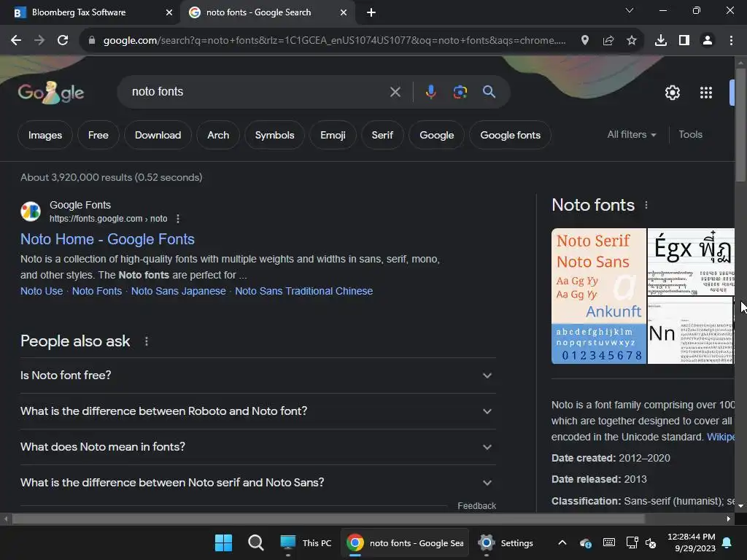Image resolution: width=747 pixels, height=560 pixels.
Task: Open Noto Home - Google Fonts result
Action: pos(107,239)
